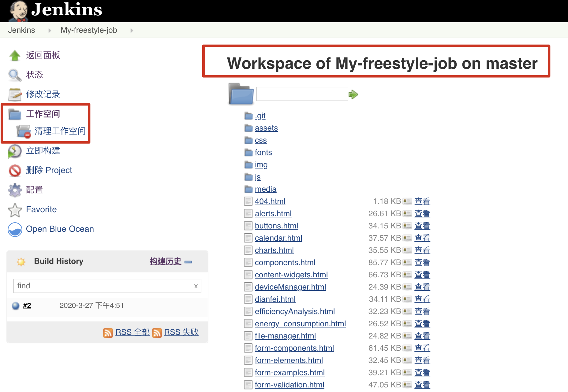Open the deviceManager.html file link
Viewport: 568px width, 392px height.
click(x=290, y=287)
